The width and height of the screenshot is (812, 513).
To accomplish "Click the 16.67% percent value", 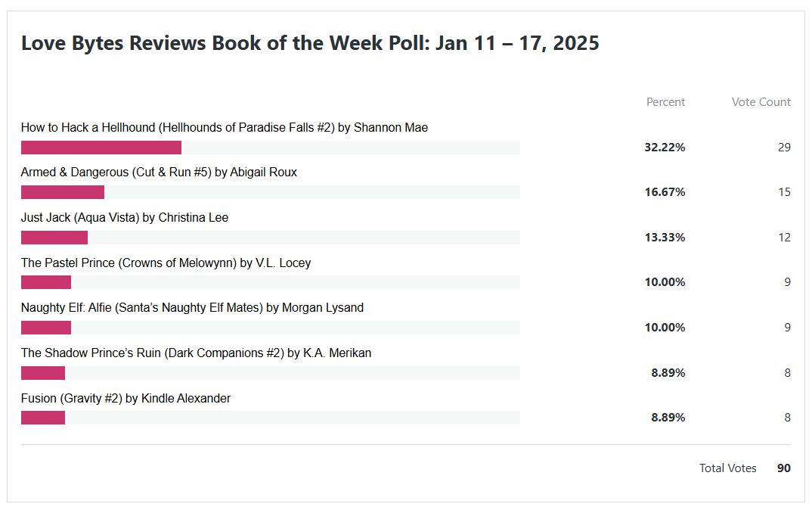I will pyautogui.click(x=665, y=192).
